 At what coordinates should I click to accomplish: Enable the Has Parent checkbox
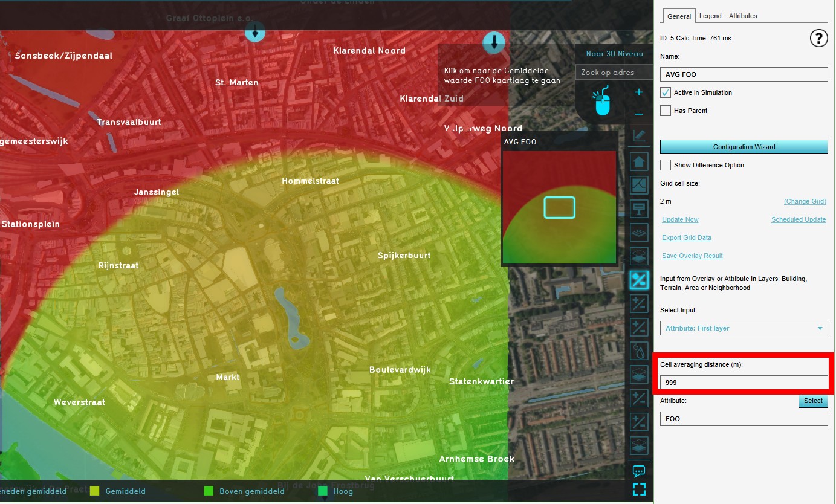coord(666,111)
